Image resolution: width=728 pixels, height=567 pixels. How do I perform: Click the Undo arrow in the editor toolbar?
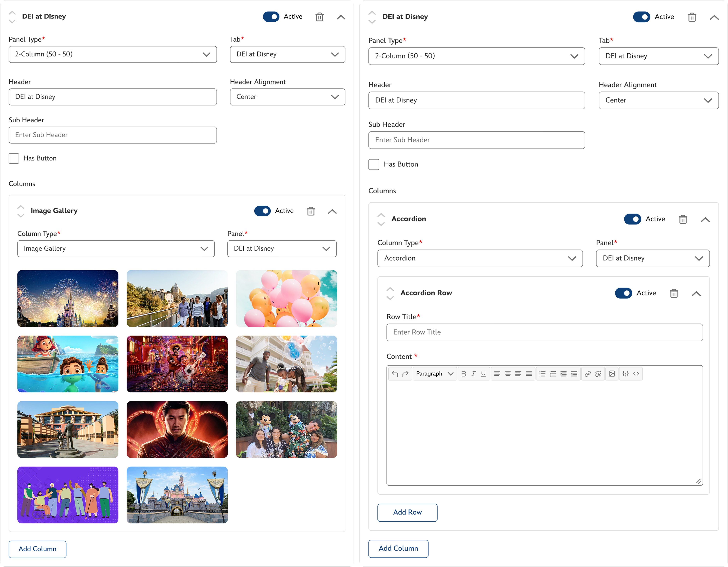[395, 374]
